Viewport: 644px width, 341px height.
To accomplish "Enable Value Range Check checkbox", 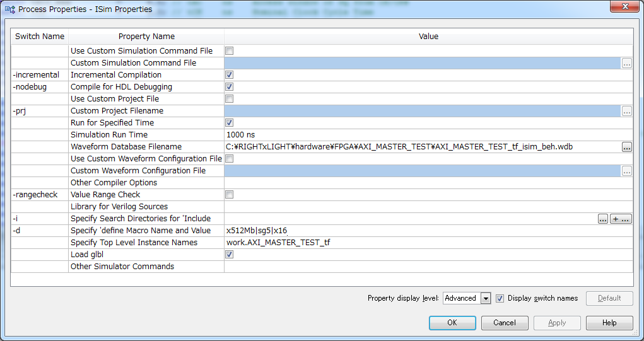I will [230, 195].
